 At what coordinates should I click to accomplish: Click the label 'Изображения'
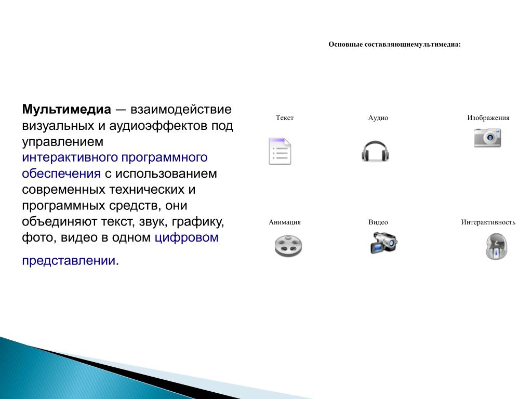coord(488,118)
